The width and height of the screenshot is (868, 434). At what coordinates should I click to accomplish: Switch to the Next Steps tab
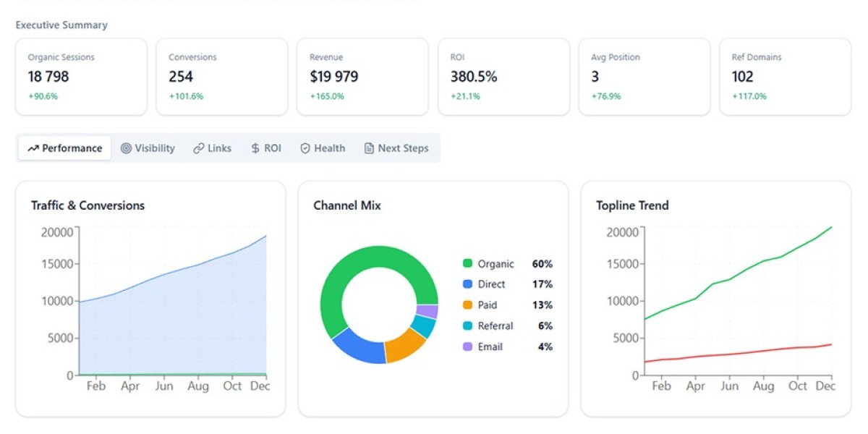(396, 148)
